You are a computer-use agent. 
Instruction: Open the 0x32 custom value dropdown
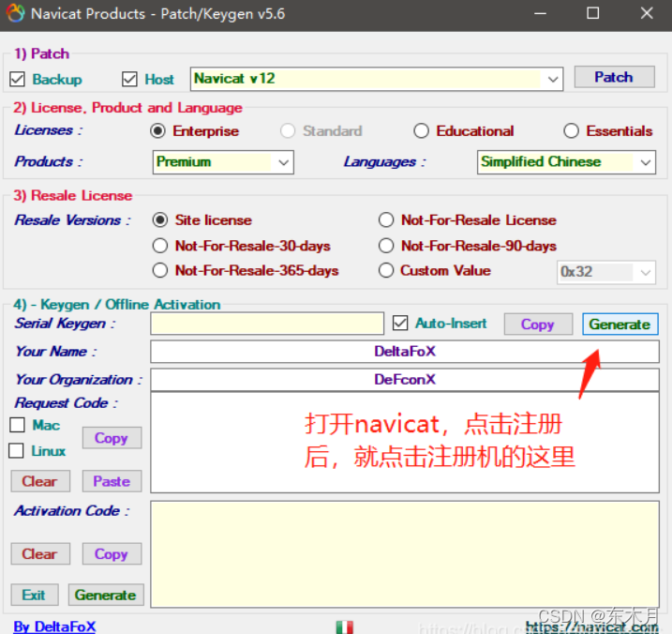pyautogui.click(x=606, y=272)
